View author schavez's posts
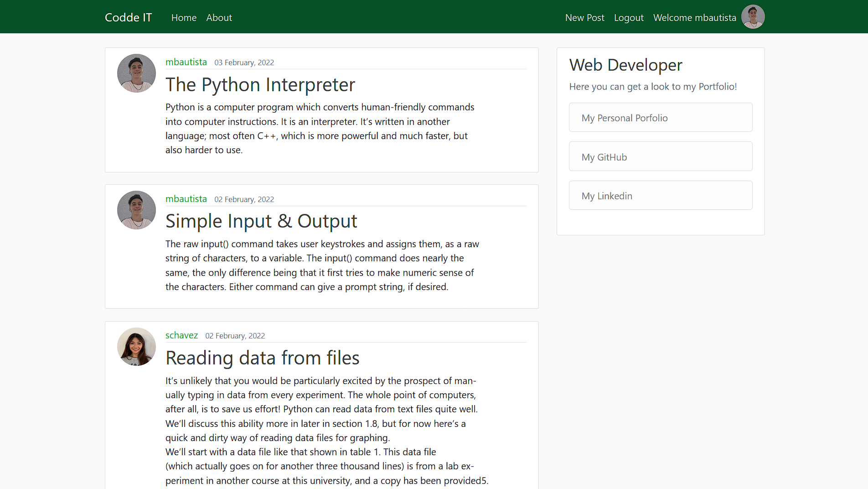Viewport: 868px width, 489px height. coord(181,335)
